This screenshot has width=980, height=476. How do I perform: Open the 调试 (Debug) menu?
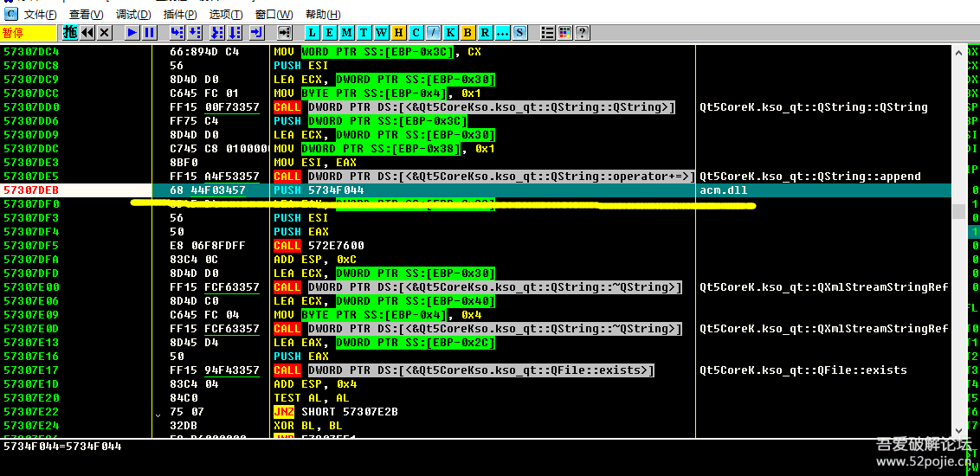pos(132,15)
